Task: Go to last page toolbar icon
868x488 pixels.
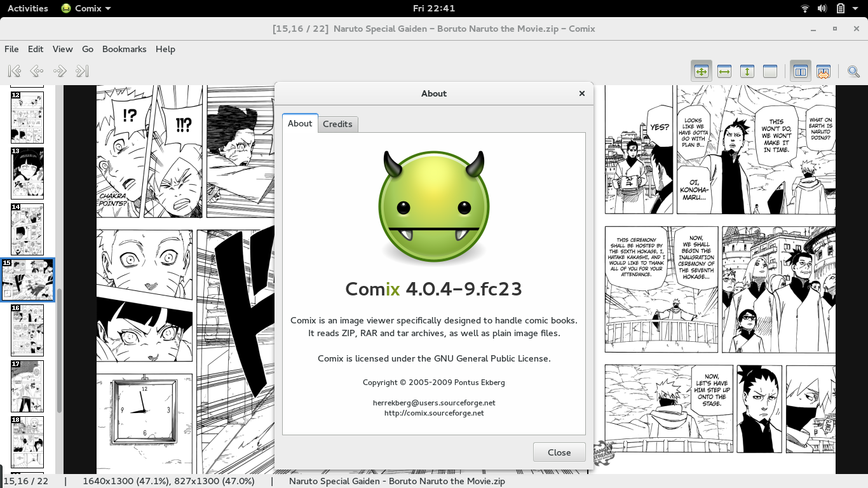Action: pos(82,71)
